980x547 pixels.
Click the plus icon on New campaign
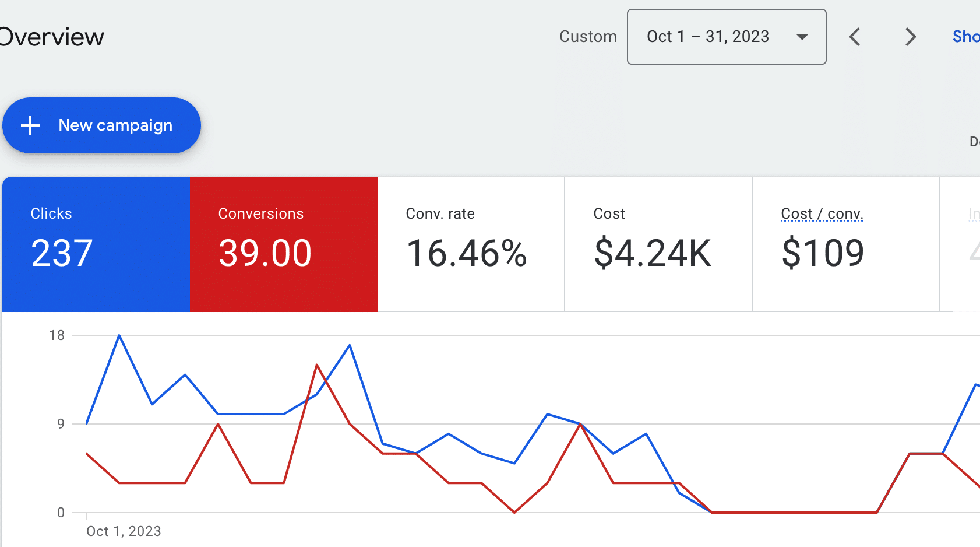click(x=30, y=125)
